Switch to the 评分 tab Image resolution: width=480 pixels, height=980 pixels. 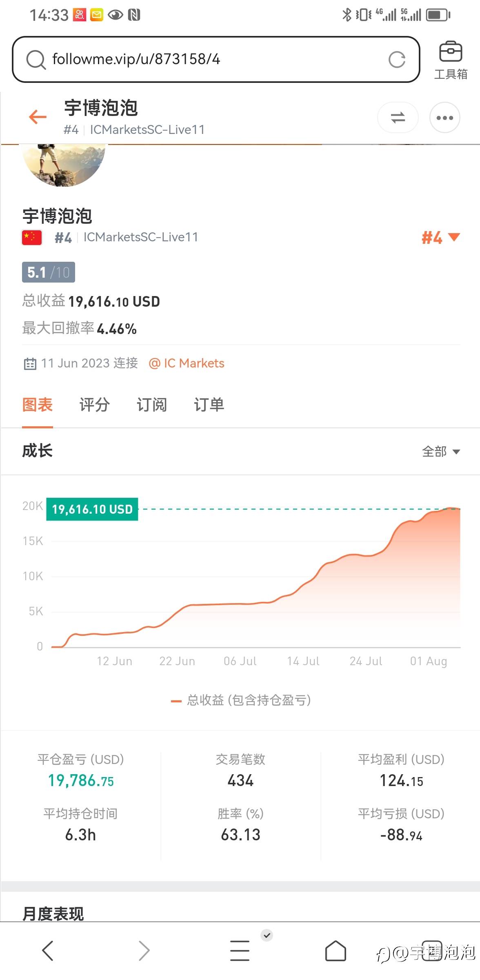point(94,405)
